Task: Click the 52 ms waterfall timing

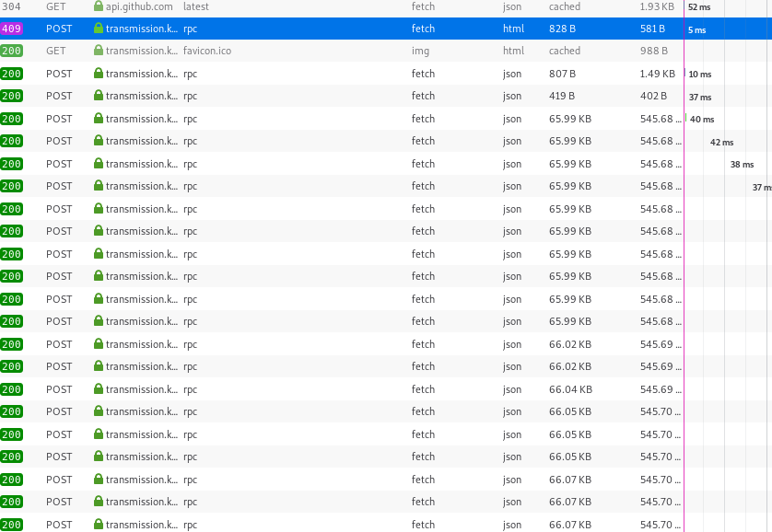Action: [x=699, y=7]
